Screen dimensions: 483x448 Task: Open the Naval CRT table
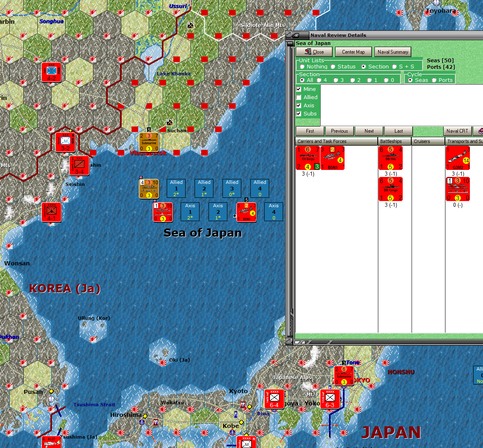[457, 131]
